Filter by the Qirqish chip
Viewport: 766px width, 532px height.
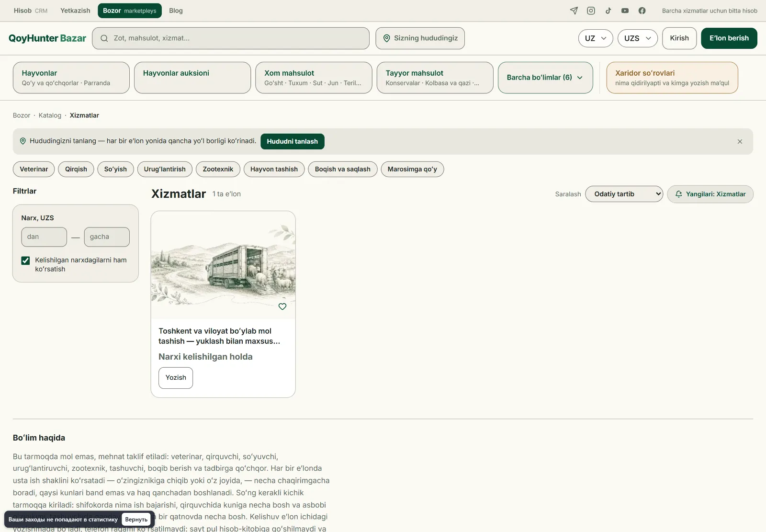[76, 170]
